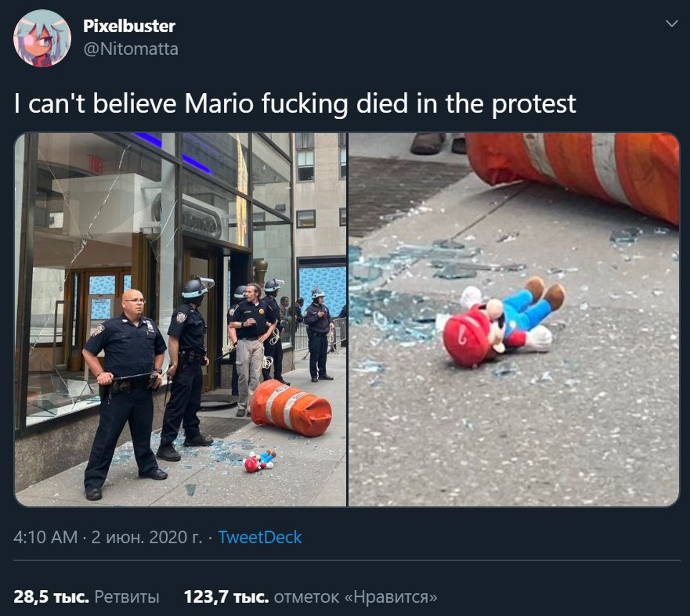Viewport: 690px width, 616px height.
Task: Open the right close-up Mario plush photo
Action: click(x=514, y=319)
